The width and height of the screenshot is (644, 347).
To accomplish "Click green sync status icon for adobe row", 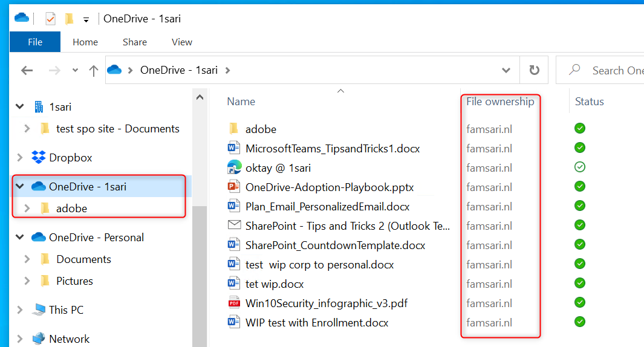I will [580, 129].
